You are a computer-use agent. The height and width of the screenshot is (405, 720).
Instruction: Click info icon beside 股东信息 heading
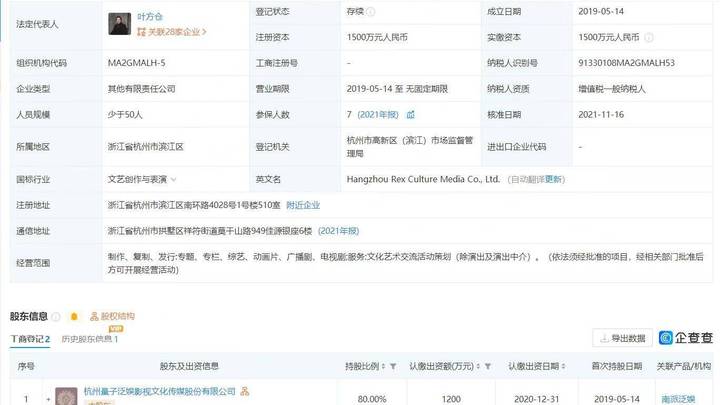pyautogui.click(x=56, y=316)
